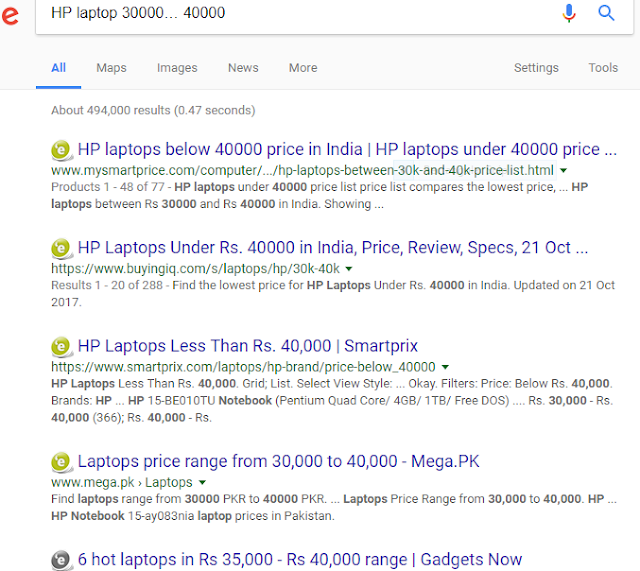
Task: Select the All results tab
Action: 58,68
